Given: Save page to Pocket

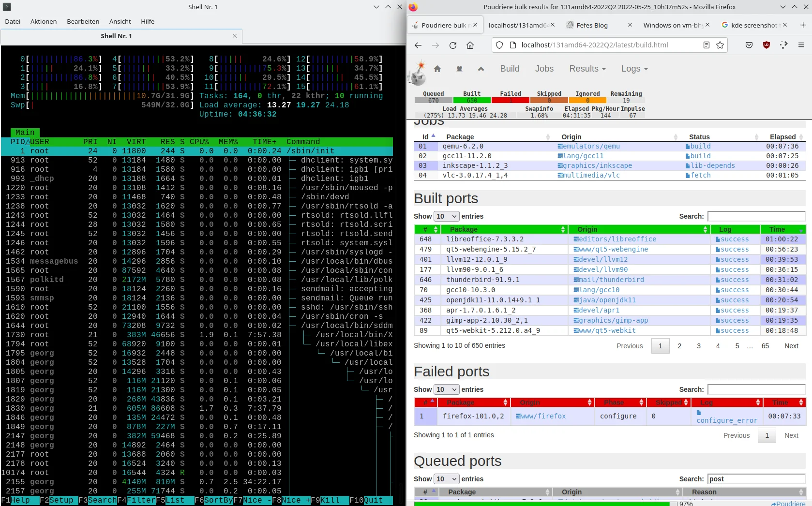Looking at the screenshot, I should tap(749, 45).
